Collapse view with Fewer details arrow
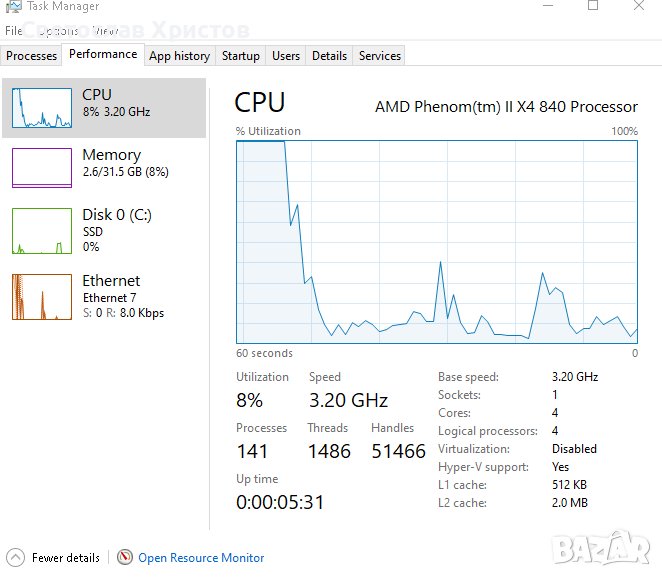The image size is (662, 577). (15, 558)
